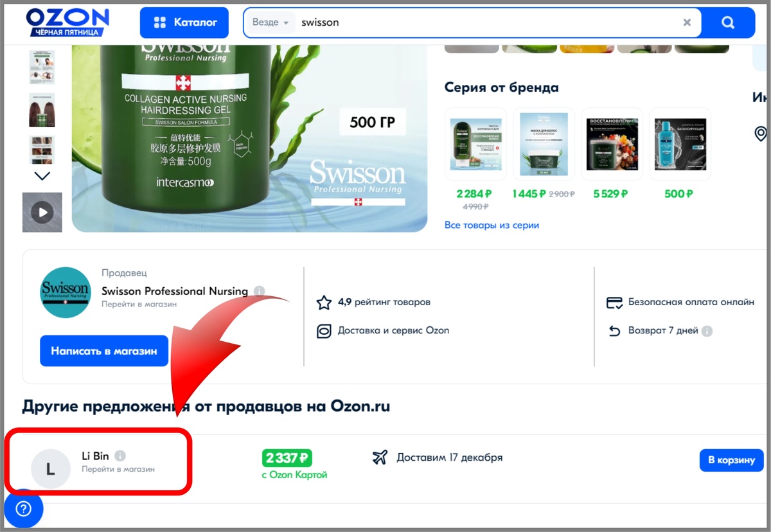Click the Написать в магазин button
This screenshot has height=532, width=771.
pos(104,351)
